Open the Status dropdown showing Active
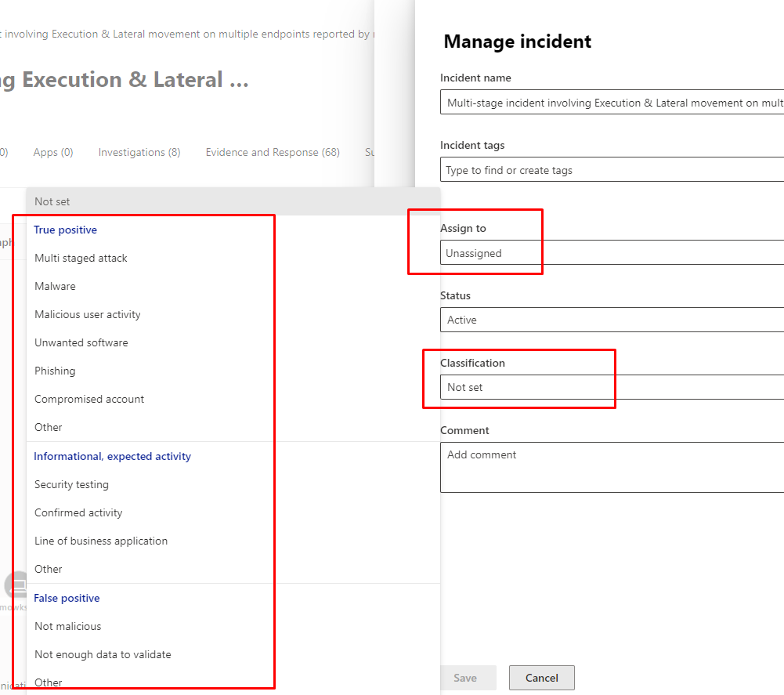This screenshot has height=695, width=784. pos(611,320)
